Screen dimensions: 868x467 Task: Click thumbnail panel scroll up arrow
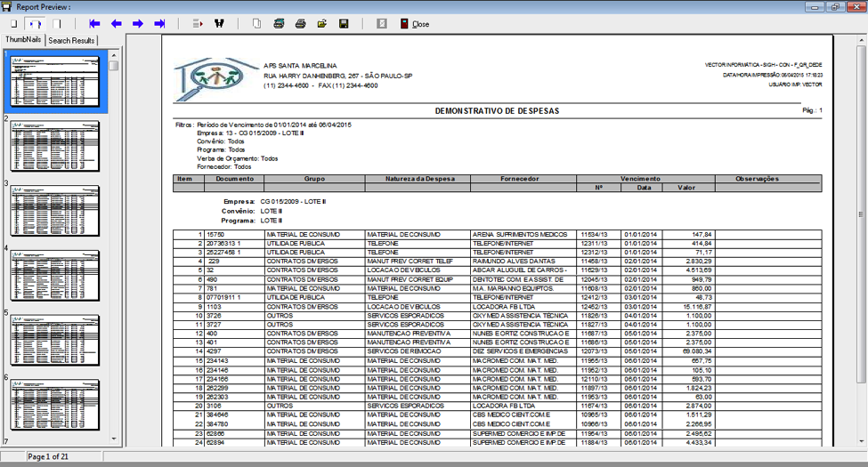point(114,55)
